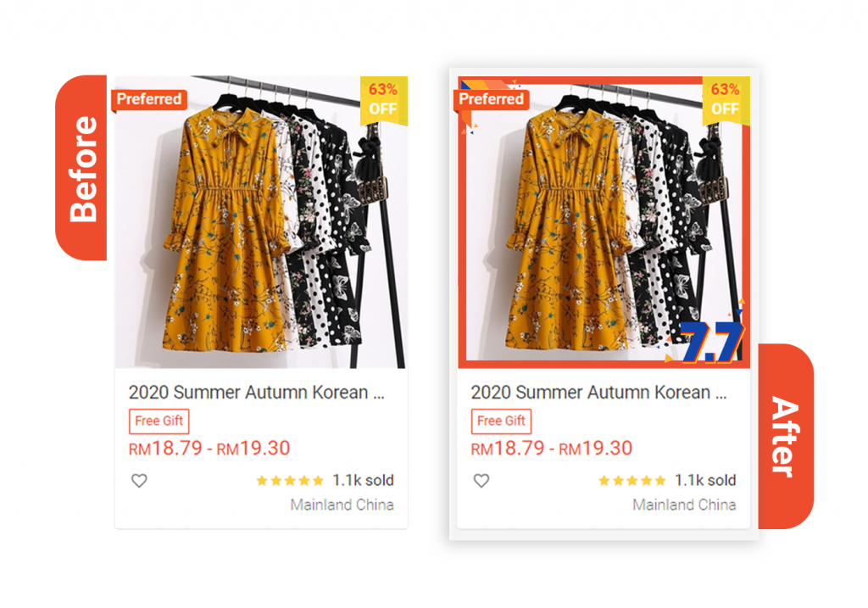Click the Free Gift tag on After card
This screenshot has width=868, height=608.
(x=501, y=421)
